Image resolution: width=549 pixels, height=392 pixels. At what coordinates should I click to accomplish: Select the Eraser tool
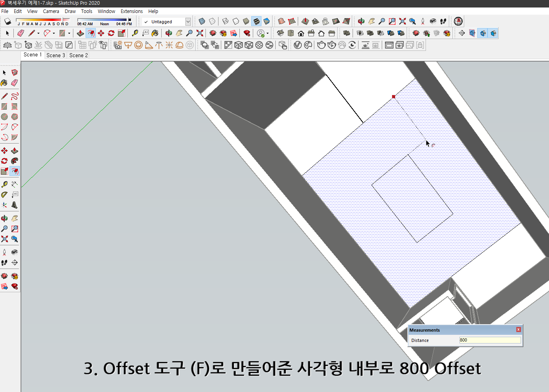(21, 33)
